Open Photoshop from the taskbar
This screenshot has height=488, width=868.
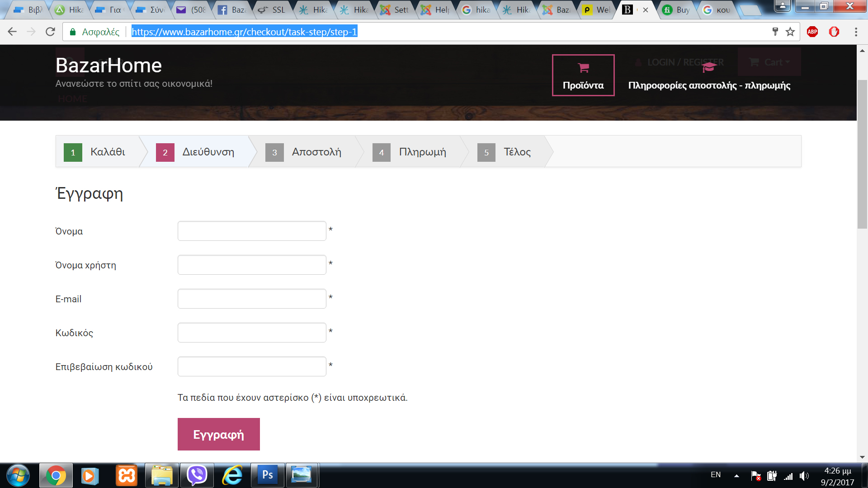tap(267, 475)
